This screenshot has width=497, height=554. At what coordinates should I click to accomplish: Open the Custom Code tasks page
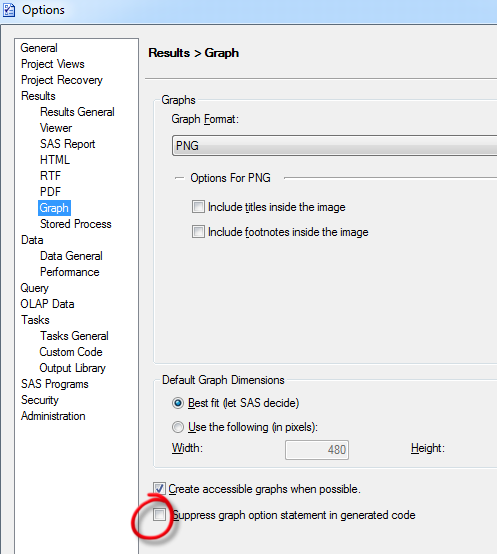click(x=71, y=352)
